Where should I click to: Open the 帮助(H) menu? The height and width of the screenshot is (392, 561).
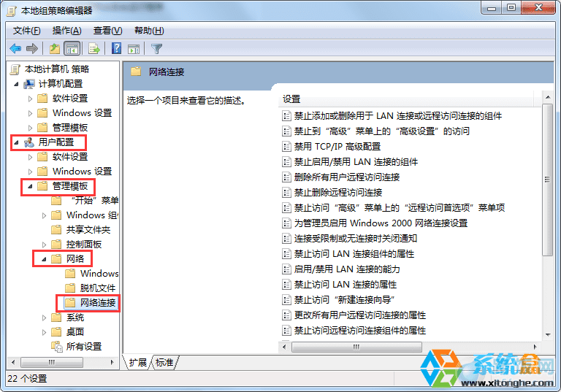[149, 31]
